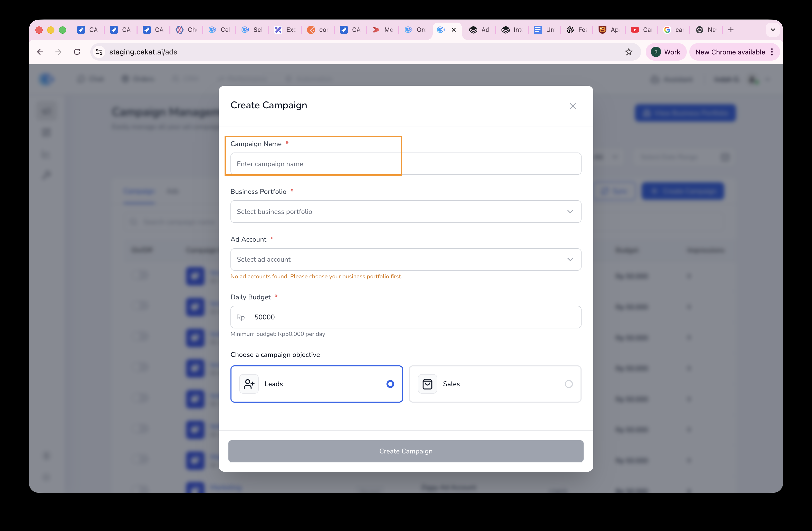Select the Leads objective radio button
The image size is (812, 531).
click(x=390, y=384)
